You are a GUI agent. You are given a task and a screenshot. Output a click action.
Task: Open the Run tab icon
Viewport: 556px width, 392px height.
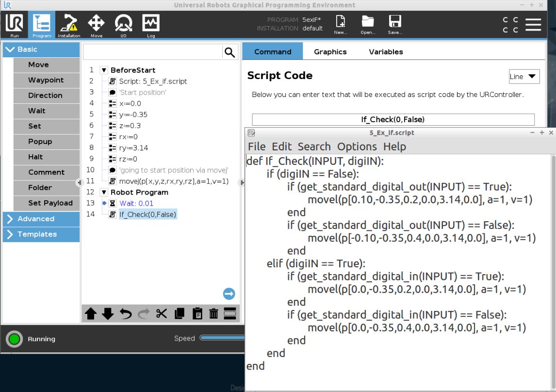15,25
